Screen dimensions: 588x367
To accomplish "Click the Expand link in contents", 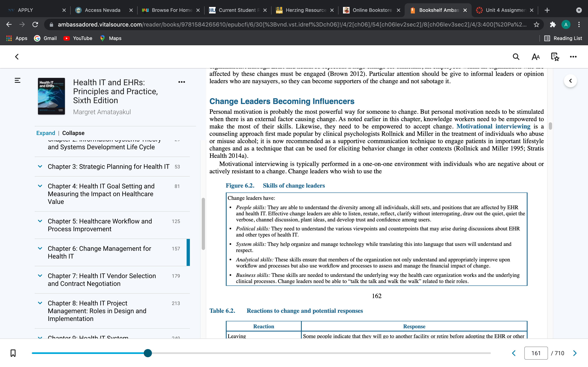I will tap(46, 133).
